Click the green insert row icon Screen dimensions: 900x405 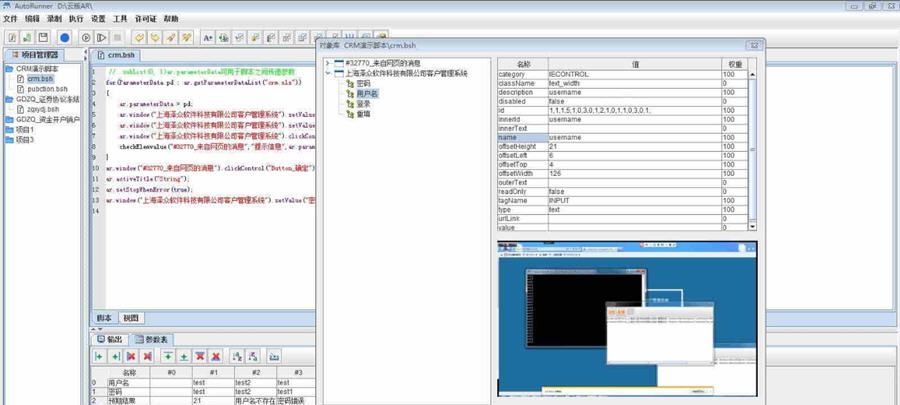[167, 356]
